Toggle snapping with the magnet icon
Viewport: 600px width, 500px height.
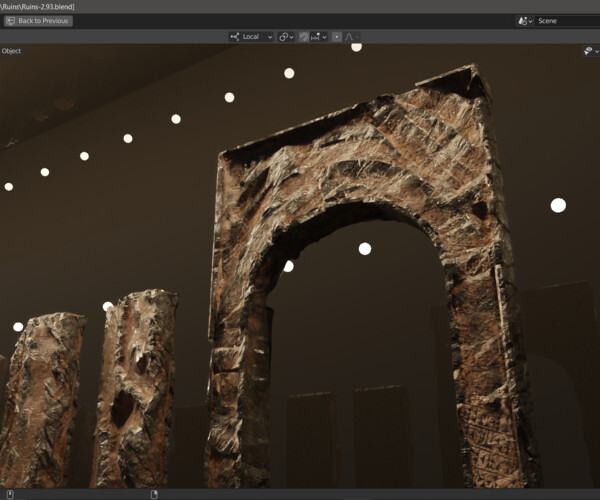point(303,37)
